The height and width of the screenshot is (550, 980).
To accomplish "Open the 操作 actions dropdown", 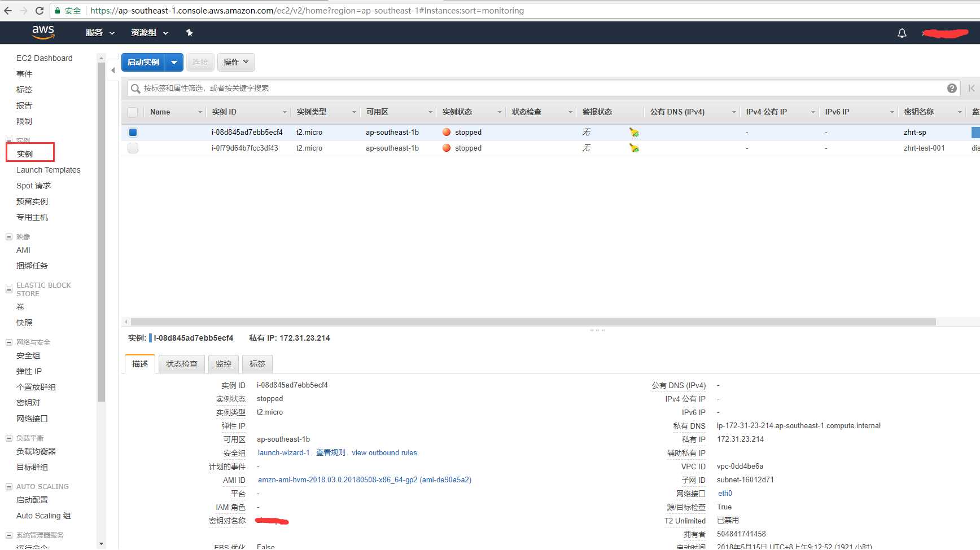I will click(x=236, y=62).
